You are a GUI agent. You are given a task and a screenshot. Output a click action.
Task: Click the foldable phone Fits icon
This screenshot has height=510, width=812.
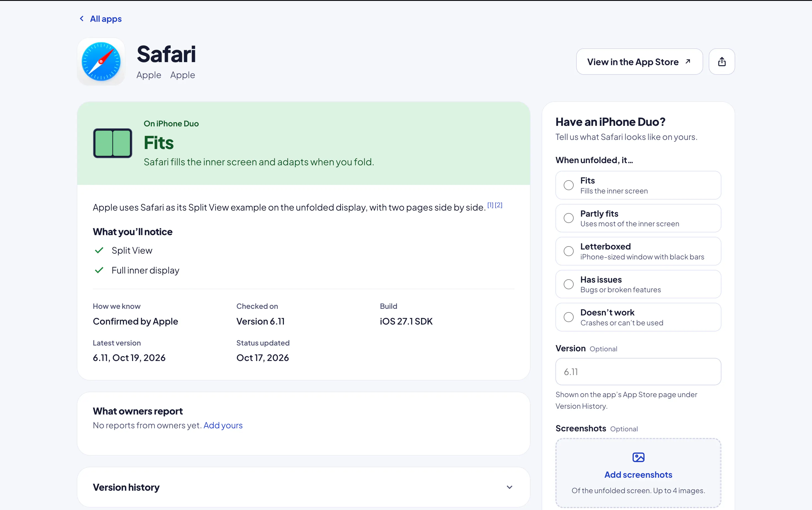tap(113, 143)
